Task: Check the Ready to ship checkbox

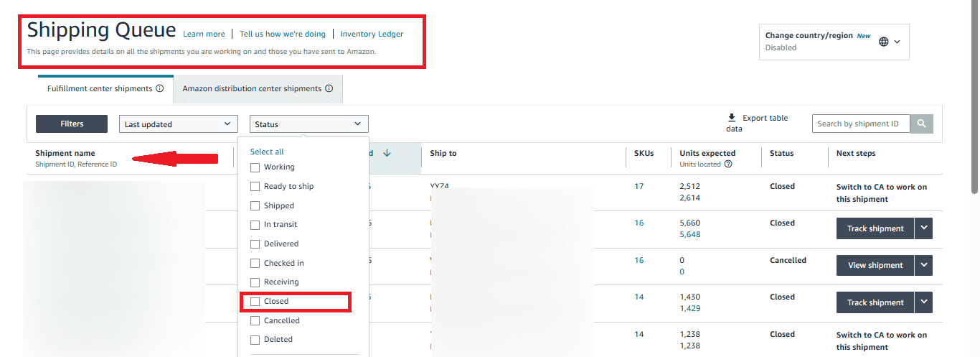Action: coord(255,186)
